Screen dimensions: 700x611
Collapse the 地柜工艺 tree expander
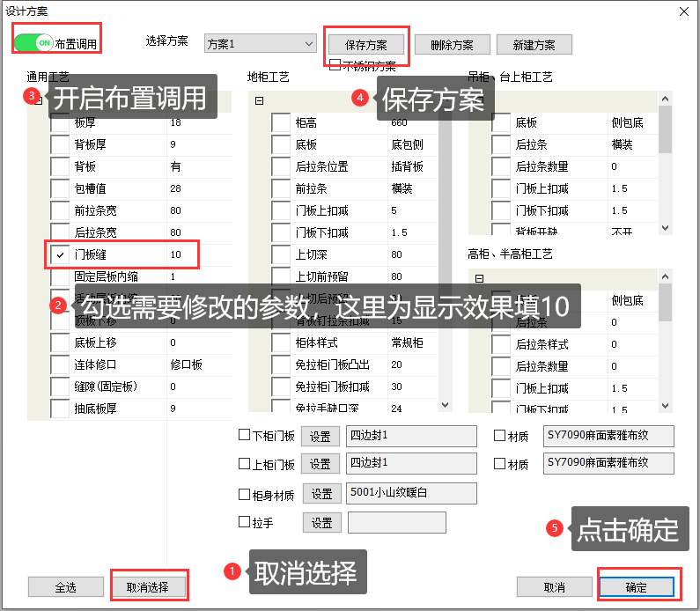click(260, 101)
